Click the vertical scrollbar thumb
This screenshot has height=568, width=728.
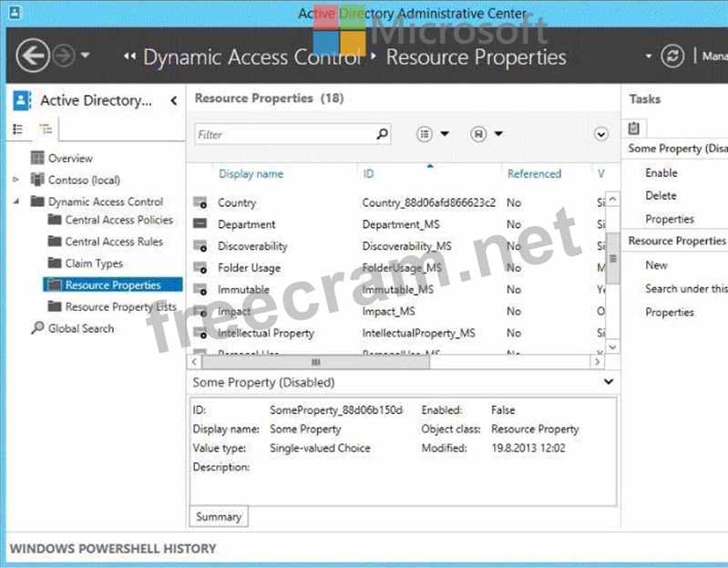613,258
